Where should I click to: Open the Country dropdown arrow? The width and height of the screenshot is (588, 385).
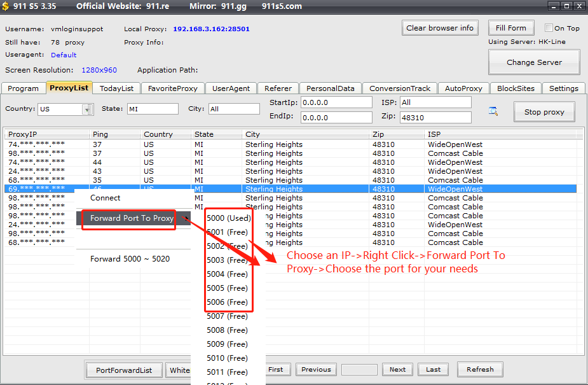tap(88, 109)
